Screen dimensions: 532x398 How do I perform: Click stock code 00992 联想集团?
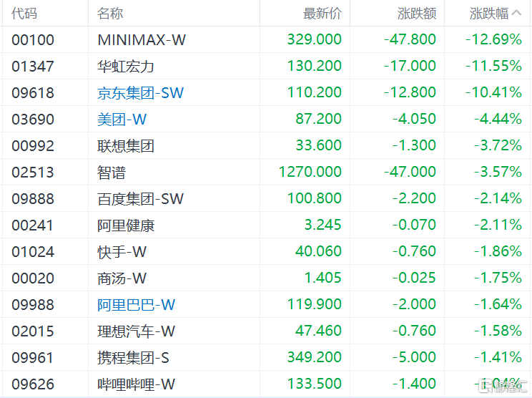[33, 146]
